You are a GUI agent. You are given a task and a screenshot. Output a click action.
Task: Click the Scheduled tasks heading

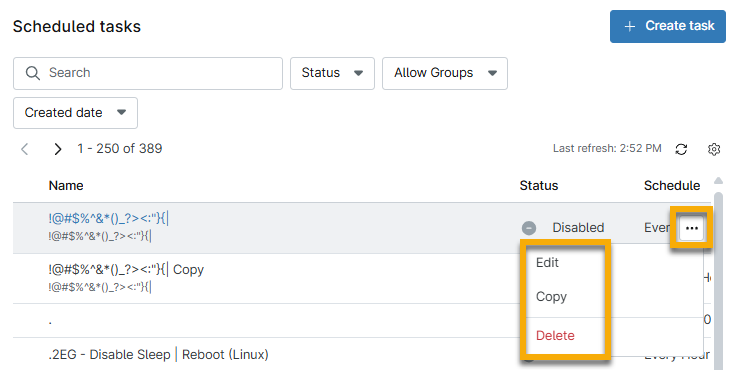(x=77, y=27)
